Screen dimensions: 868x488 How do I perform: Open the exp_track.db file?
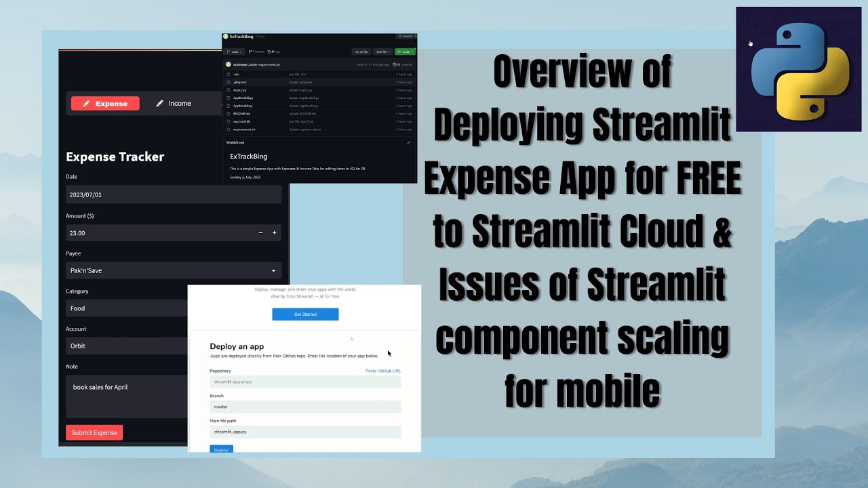pos(241,121)
